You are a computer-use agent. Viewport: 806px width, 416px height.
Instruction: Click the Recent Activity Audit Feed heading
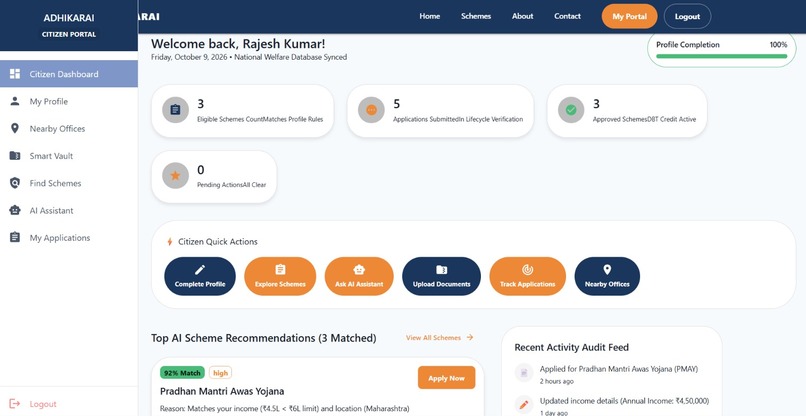click(571, 348)
